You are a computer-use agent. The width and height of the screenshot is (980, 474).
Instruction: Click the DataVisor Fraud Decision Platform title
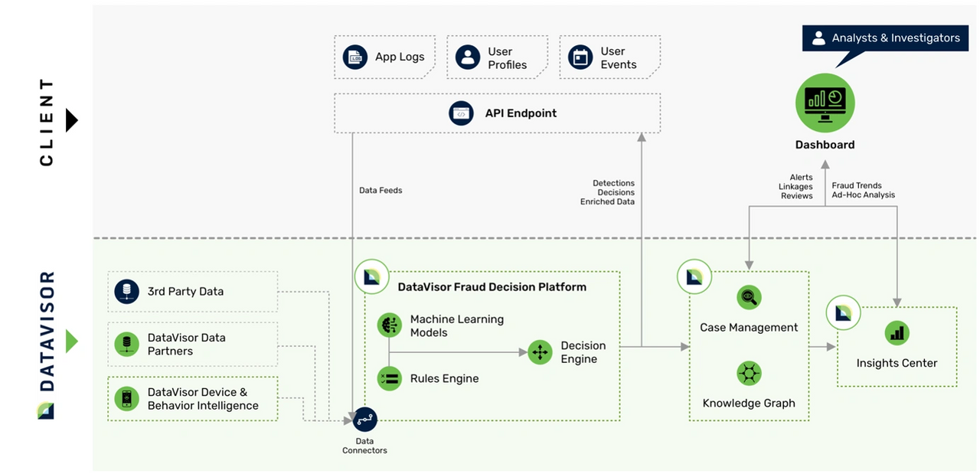coord(492,287)
